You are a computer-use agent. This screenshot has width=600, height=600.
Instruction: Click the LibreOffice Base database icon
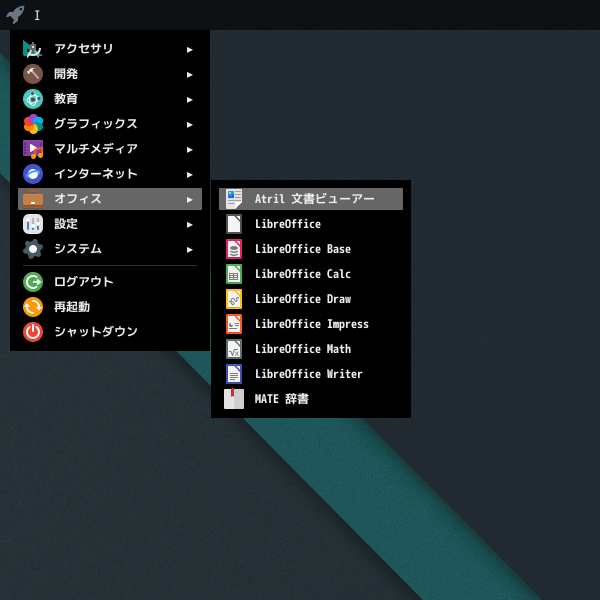pos(234,249)
